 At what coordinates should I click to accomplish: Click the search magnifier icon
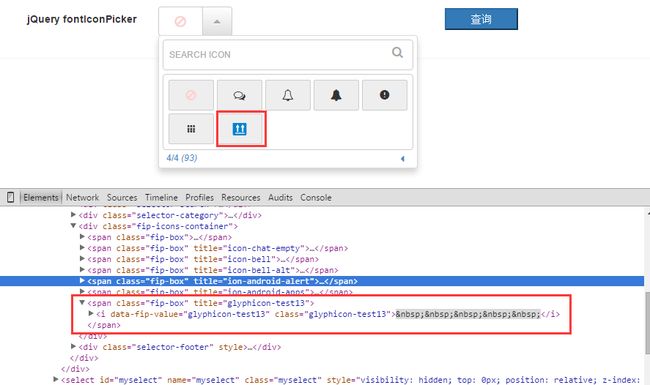tap(397, 53)
